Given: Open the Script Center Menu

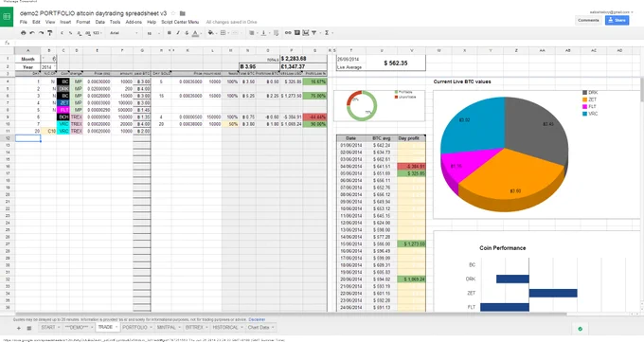Looking at the screenshot, I should click(180, 22).
